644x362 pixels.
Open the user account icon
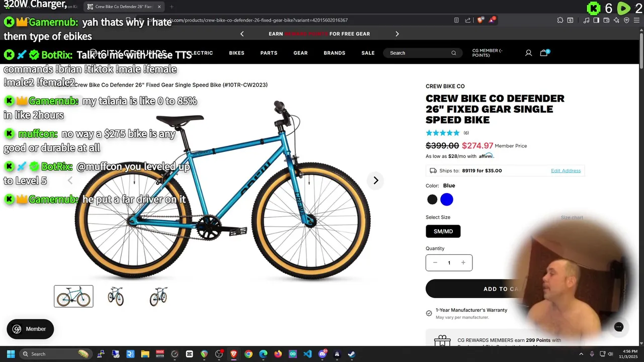pos(528,53)
